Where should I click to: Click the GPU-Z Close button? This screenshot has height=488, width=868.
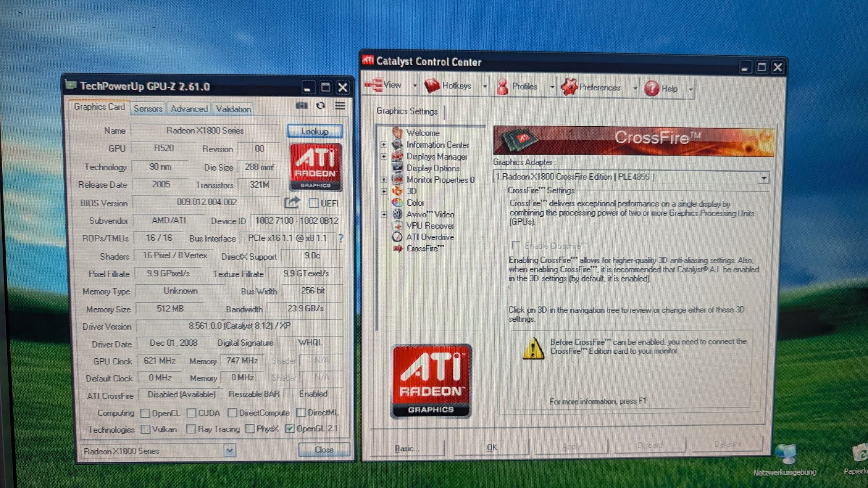tap(324, 449)
